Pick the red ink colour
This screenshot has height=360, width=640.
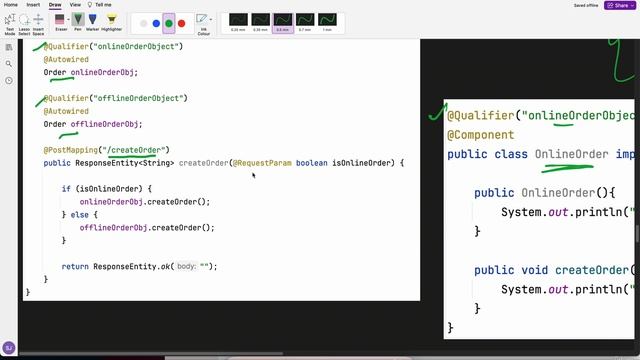click(x=182, y=24)
